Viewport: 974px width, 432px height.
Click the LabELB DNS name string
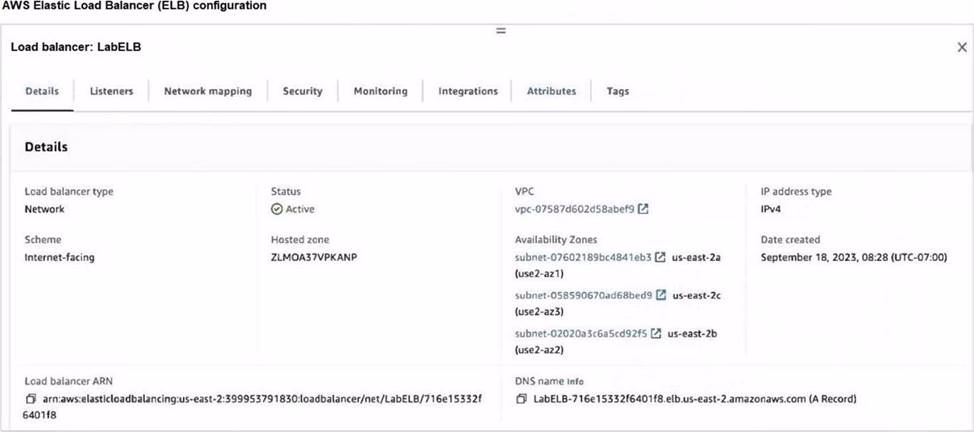pos(695,399)
